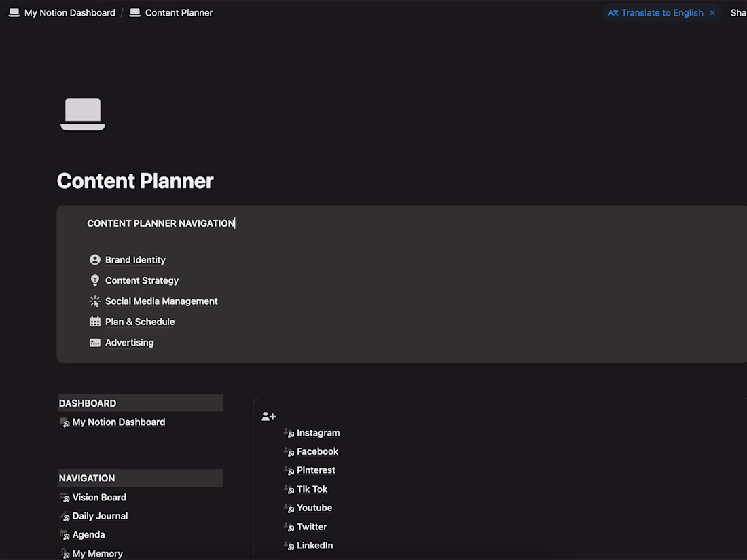Image resolution: width=747 pixels, height=560 pixels.
Task: Select Content Planner in the breadcrumb
Action: [x=179, y=13]
